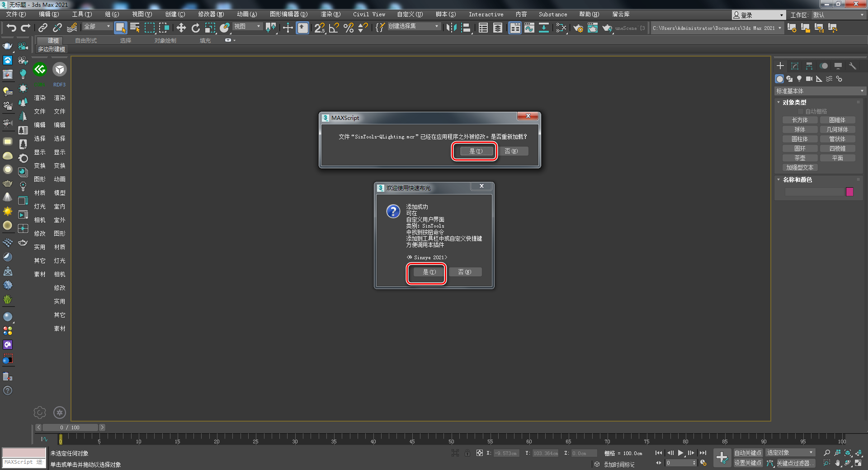Open the Curve Editor icon
The image size is (868, 470).
click(x=529, y=28)
